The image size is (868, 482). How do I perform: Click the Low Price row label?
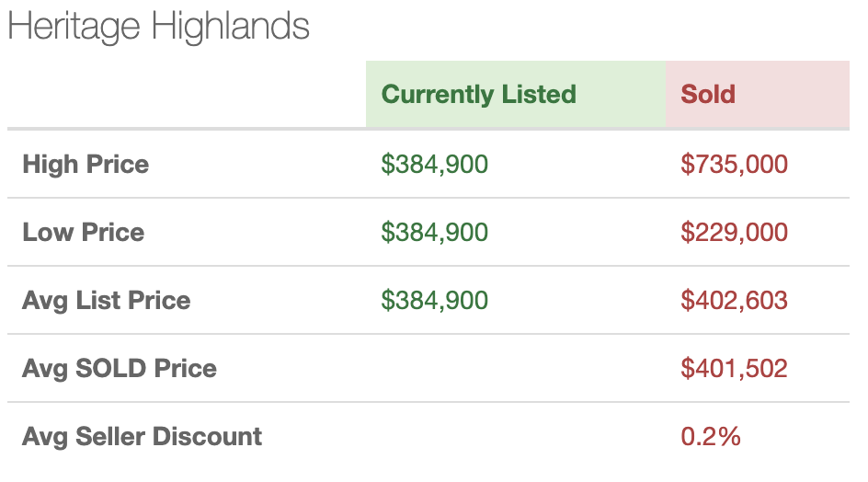click(x=84, y=232)
